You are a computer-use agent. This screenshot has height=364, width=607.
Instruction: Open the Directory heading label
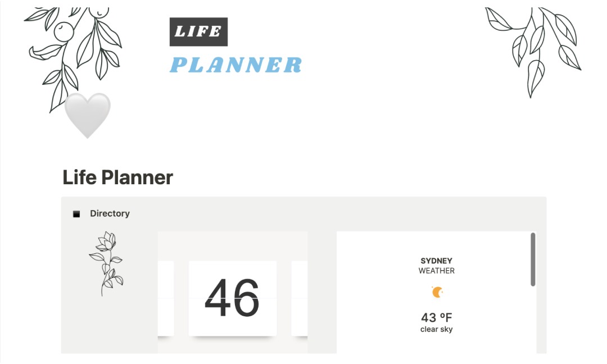click(x=110, y=213)
